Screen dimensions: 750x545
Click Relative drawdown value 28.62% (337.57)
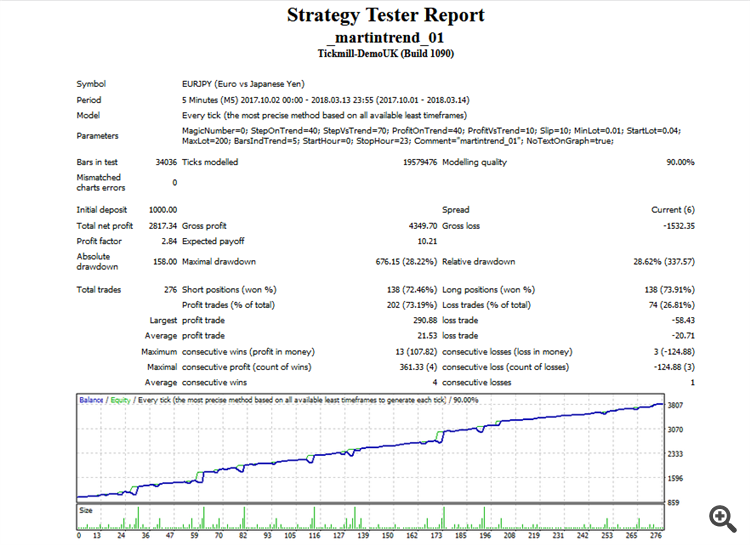point(664,262)
